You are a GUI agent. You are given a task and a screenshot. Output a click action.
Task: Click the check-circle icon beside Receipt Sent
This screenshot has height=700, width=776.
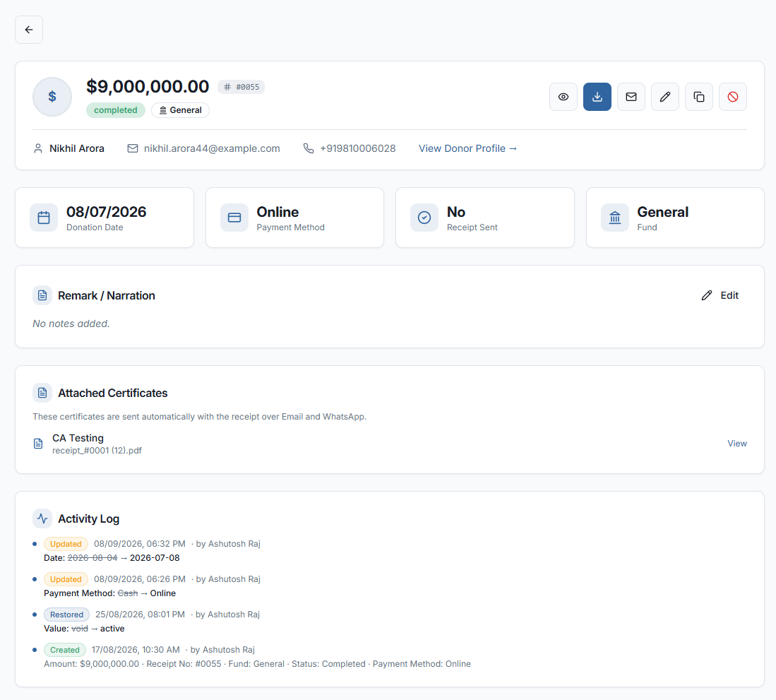click(x=424, y=218)
